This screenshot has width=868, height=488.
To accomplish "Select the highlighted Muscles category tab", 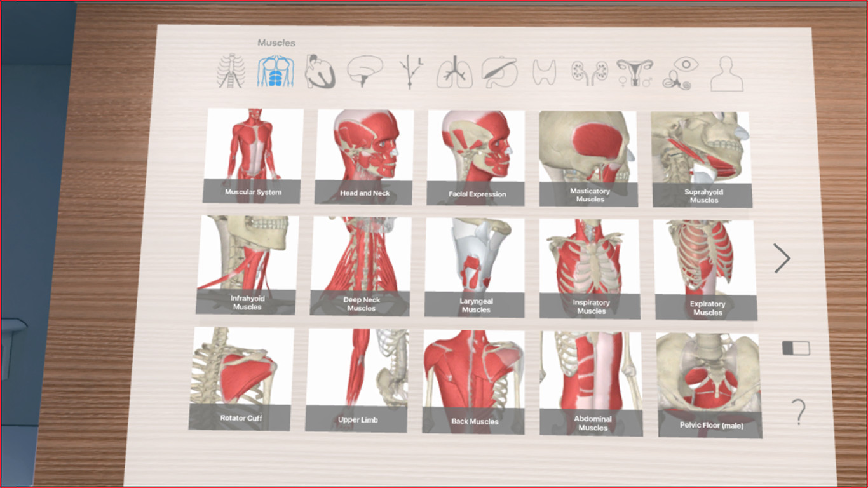I will click(275, 71).
